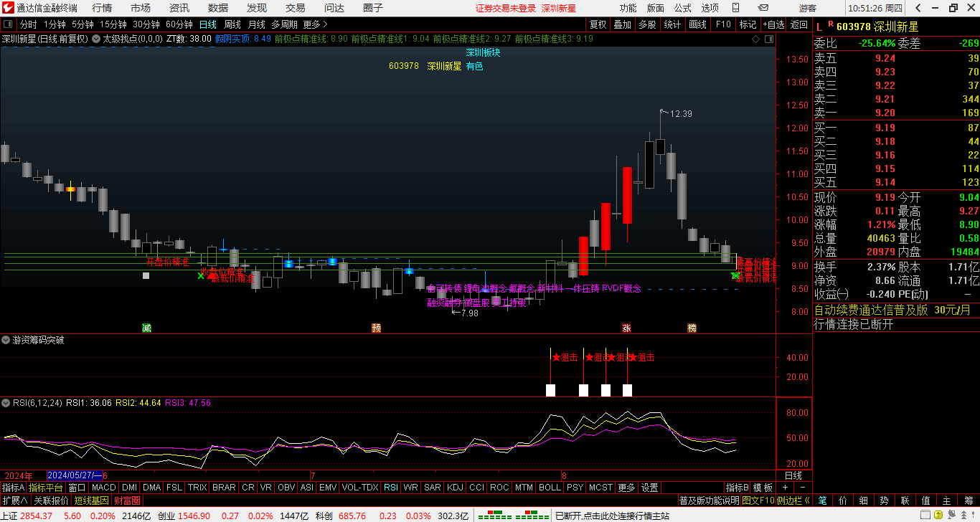Zoom out with the minus button

(803, 488)
